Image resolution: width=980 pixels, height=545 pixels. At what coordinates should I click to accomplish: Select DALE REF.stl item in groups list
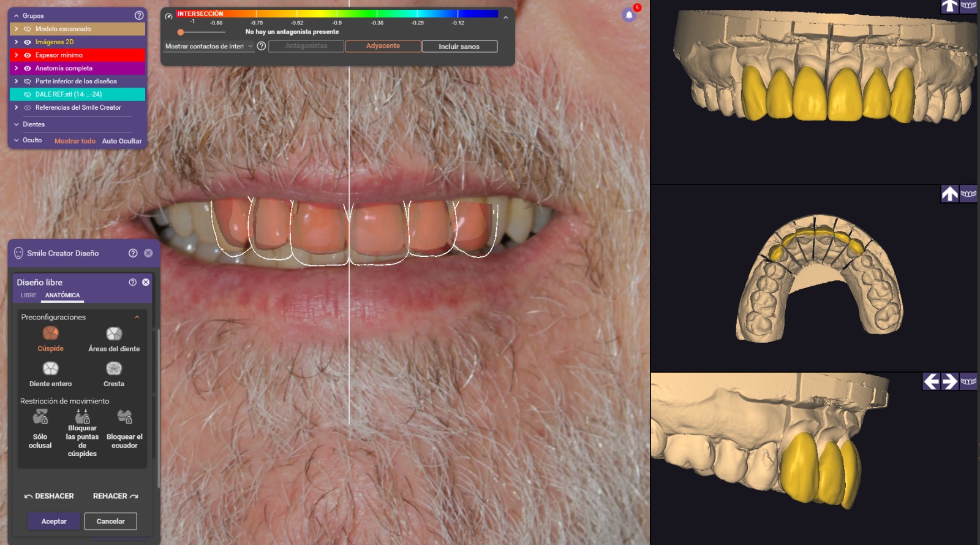[69, 94]
